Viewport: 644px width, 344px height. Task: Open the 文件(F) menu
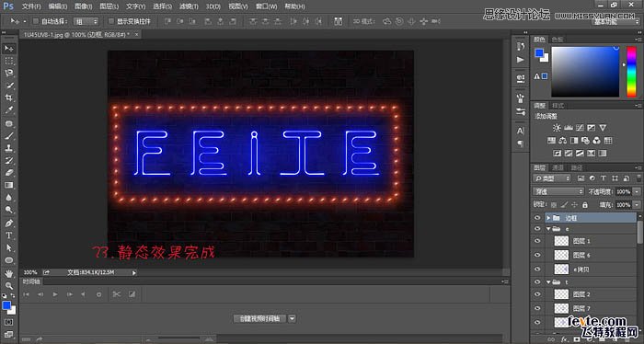pos(31,6)
